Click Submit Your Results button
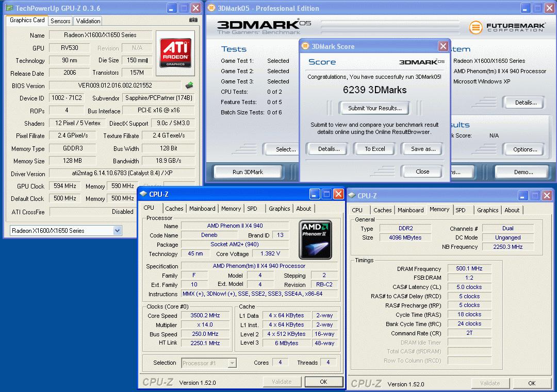Viewport: 557px width, 392px height. tap(374, 108)
